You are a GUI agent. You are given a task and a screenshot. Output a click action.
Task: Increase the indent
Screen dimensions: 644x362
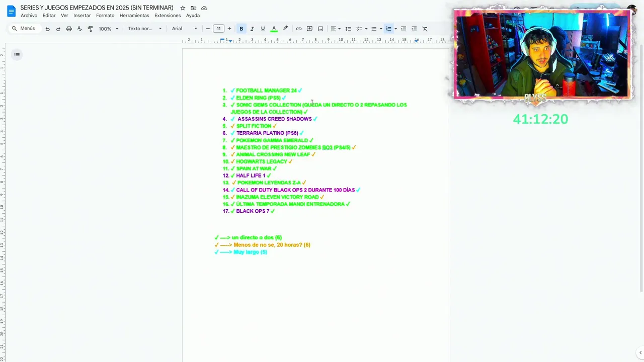(414, 29)
